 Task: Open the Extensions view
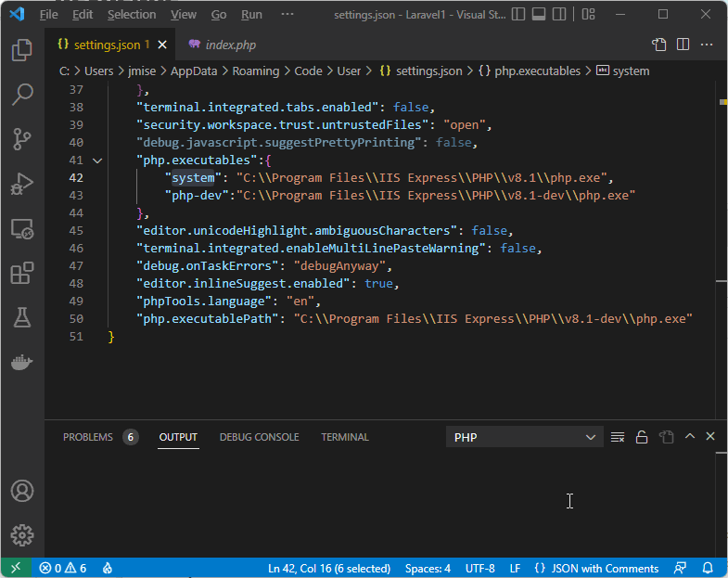(x=22, y=274)
